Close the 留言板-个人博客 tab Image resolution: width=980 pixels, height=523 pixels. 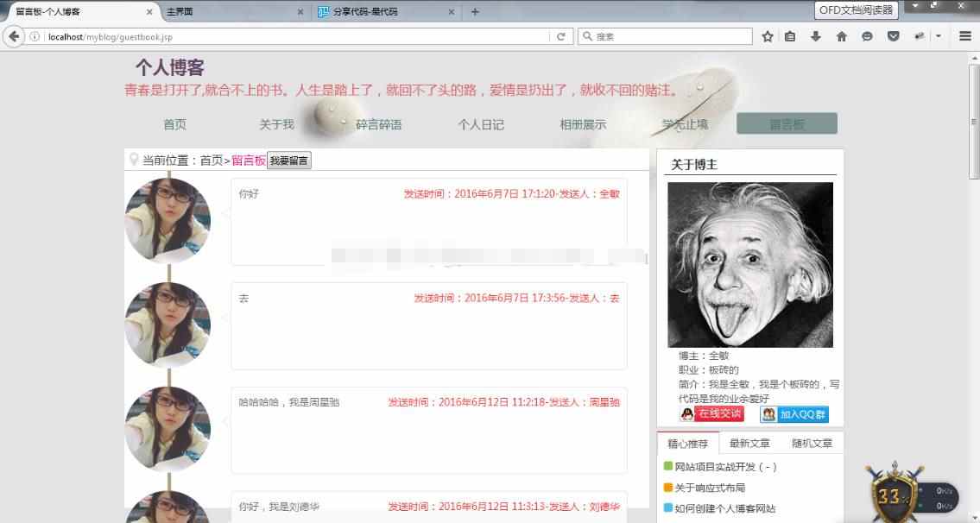(x=149, y=12)
